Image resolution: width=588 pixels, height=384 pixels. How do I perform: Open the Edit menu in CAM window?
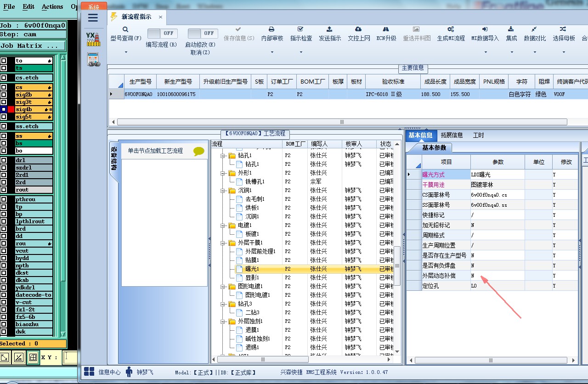28,6
